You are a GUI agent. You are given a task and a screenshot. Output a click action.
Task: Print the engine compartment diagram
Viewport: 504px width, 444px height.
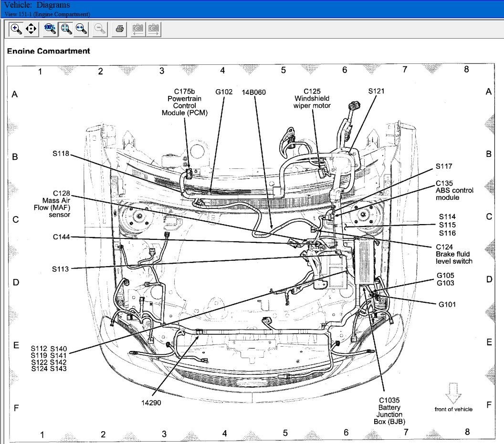point(120,29)
